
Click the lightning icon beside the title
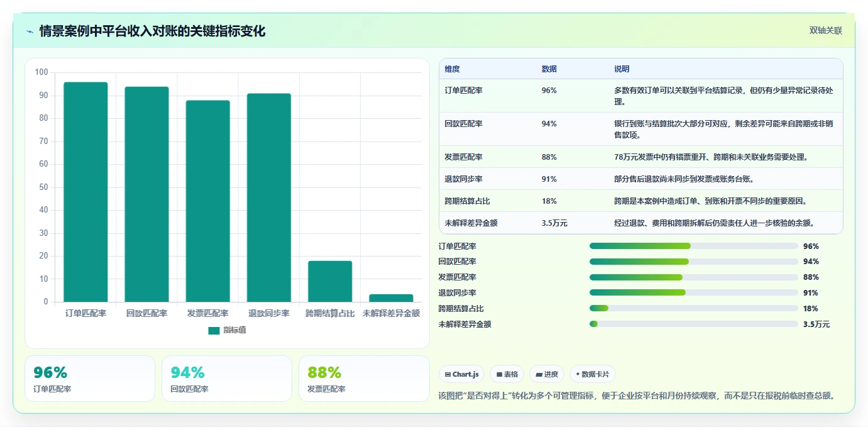click(30, 31)
